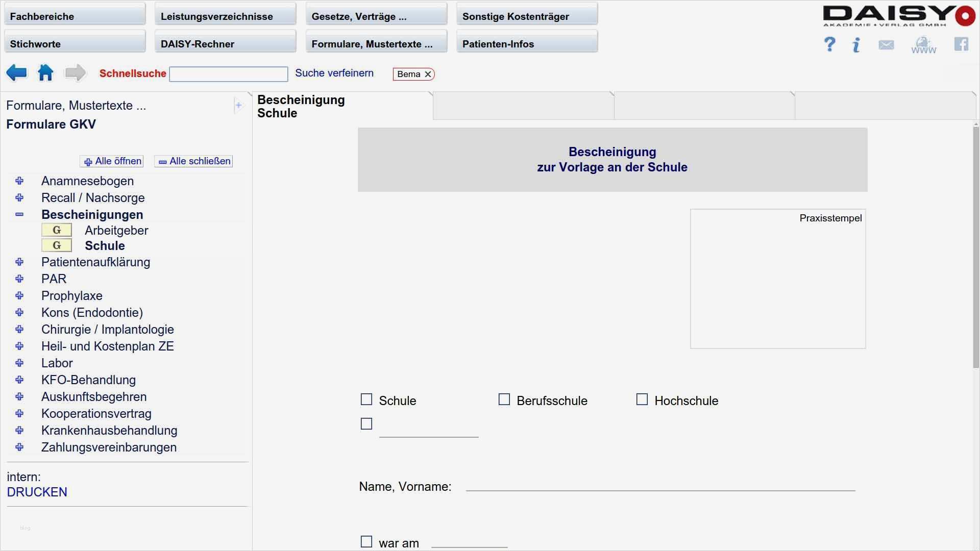This screenshot has height=551, width=980.
Task: Open the DAISY-Rechner menu
Action: (x=225, y=44)
